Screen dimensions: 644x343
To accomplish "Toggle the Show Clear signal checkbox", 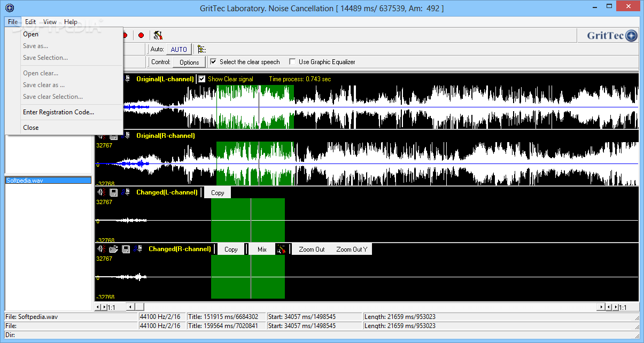I will 202,79.
